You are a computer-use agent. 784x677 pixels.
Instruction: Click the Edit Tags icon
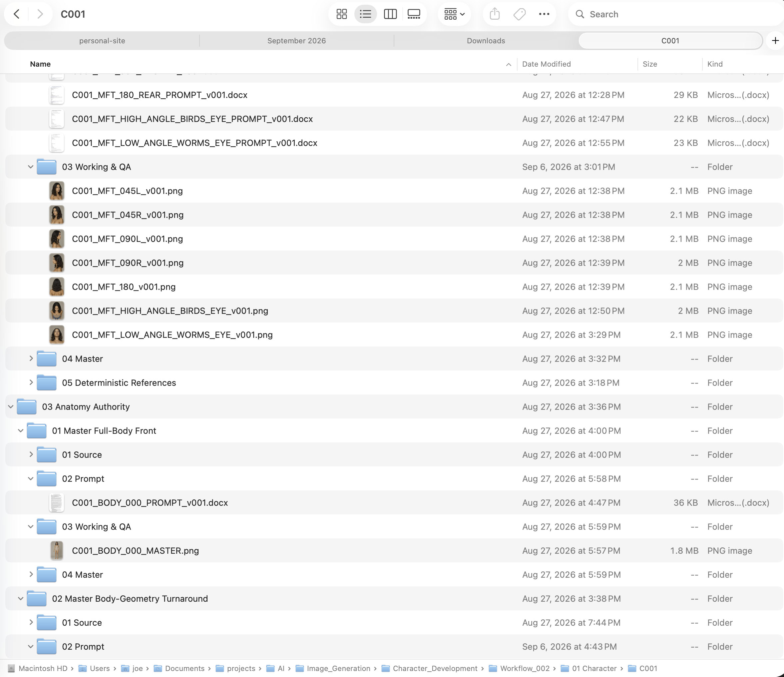520,14
